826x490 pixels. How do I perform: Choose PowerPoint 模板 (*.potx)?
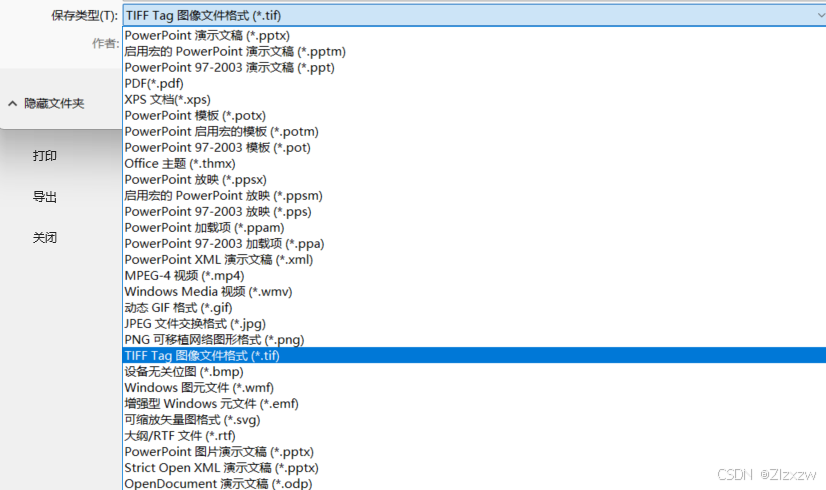[474, 115]
